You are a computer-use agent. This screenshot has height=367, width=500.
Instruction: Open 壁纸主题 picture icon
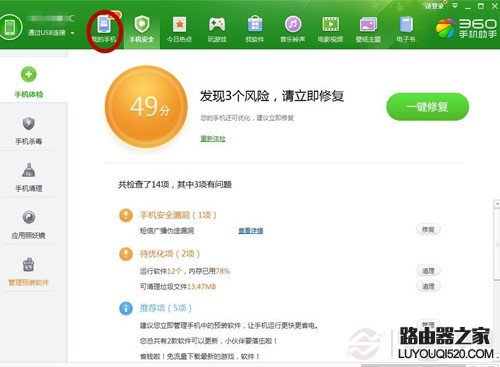coord(368,25)
